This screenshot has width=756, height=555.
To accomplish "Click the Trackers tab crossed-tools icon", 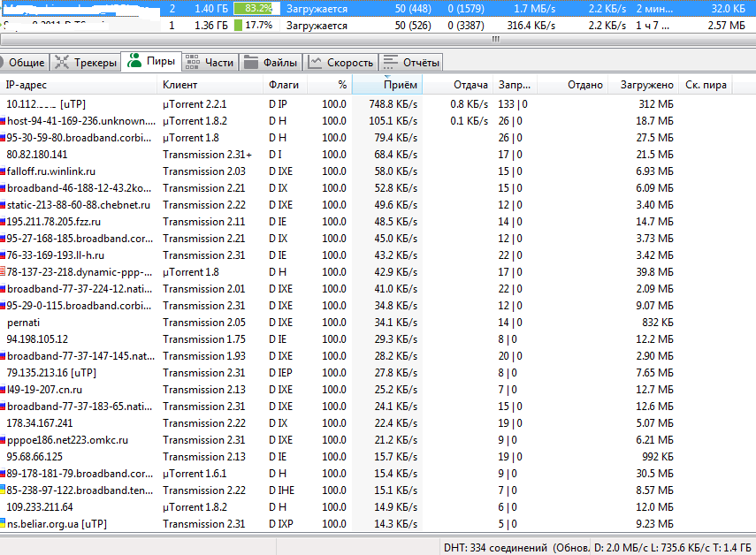I will [x=62, y=63].
